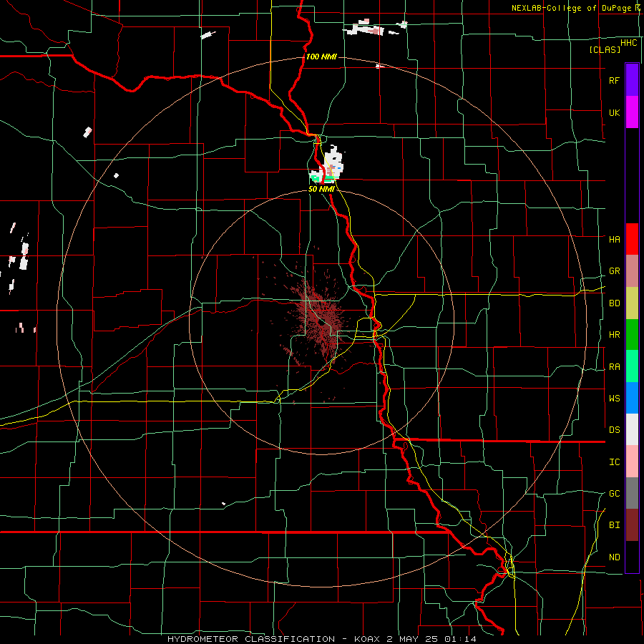Screen dimensions: 644x644
Task: Click the RA legend label
Action: click(614, 367)
